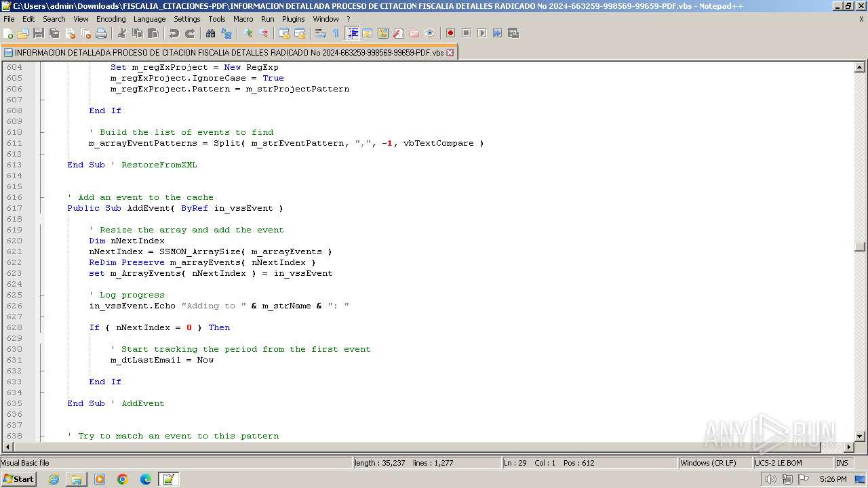The height and width of the screenshot is (488, 868).
Task: Click the vertical scrollbar up arrow
Action: click(x=860, y=67)
